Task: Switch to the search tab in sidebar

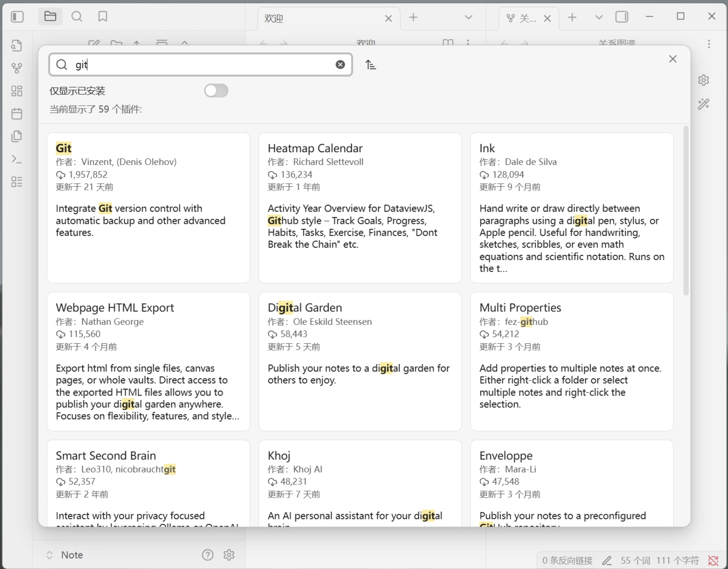Action: 77,17
